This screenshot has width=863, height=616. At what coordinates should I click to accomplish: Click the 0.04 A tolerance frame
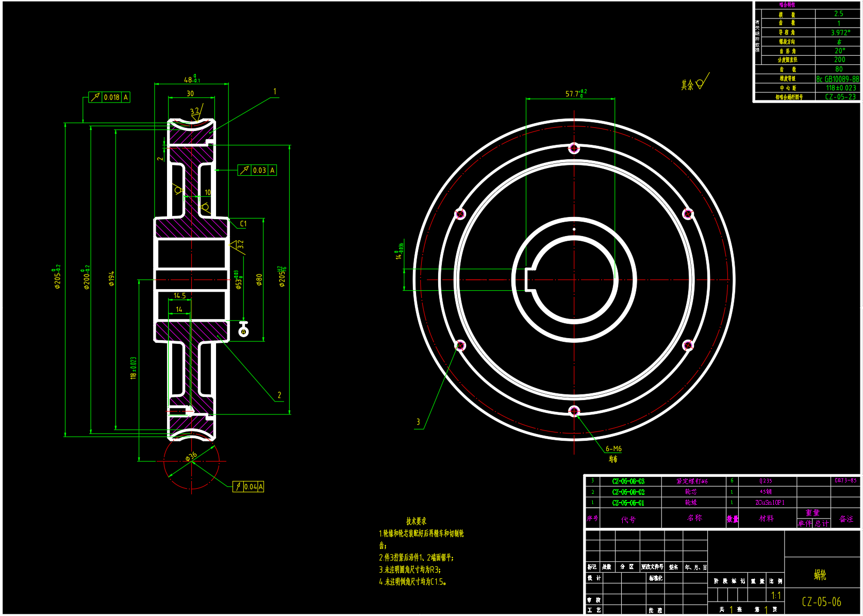click(x=248, y=487)
